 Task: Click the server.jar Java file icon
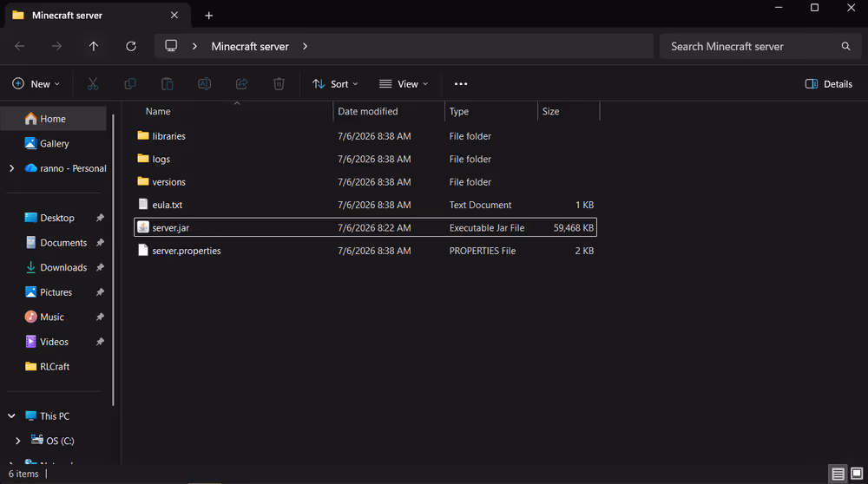point(143,227)
